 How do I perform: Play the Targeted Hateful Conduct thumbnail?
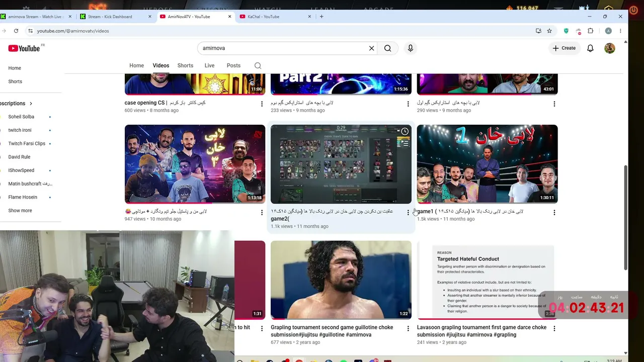[487, 280]
